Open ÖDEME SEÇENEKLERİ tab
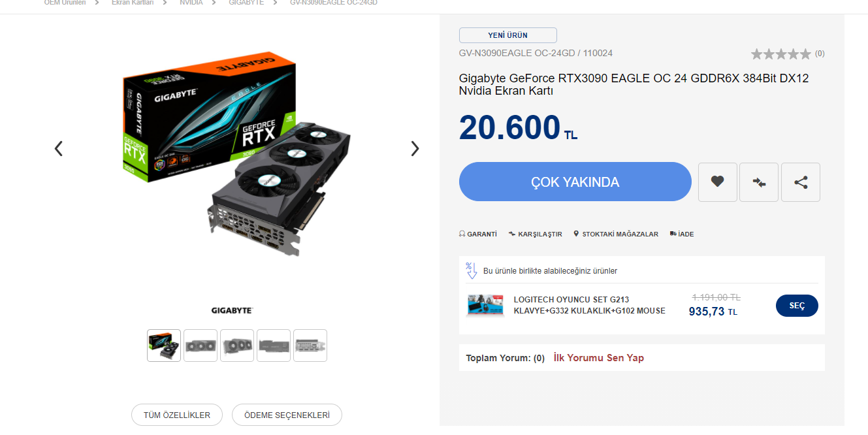This screenshot has height=435, width=868. pyautogui.click(x=287, y=415)
